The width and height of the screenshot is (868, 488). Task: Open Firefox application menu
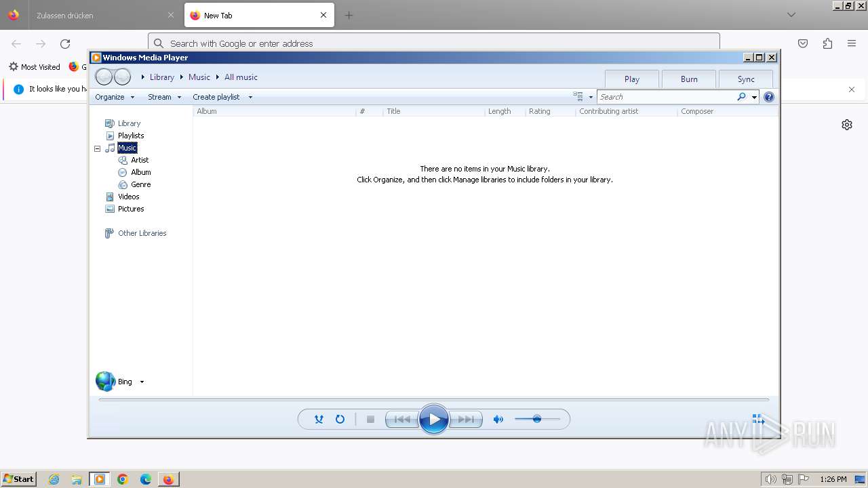(x=852, y=43)
